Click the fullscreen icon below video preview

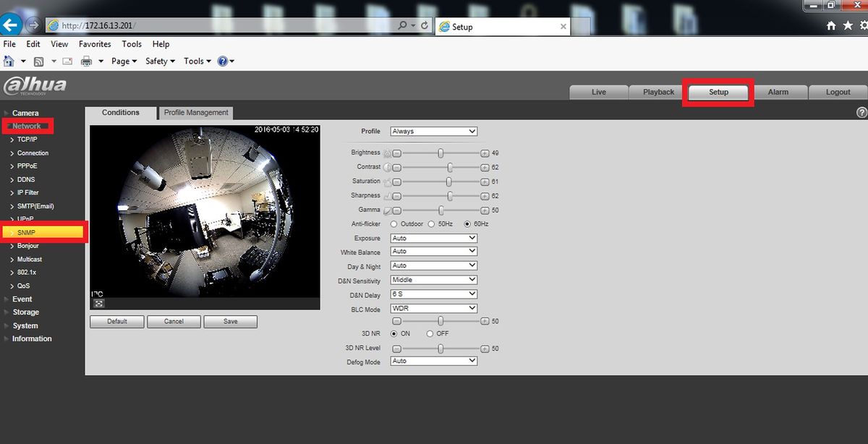click(98, 303)
